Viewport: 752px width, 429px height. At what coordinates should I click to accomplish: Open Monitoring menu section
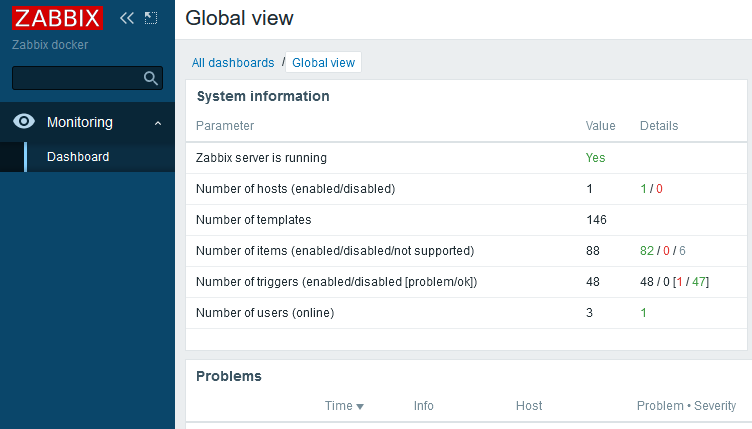(x=80, y=122)
